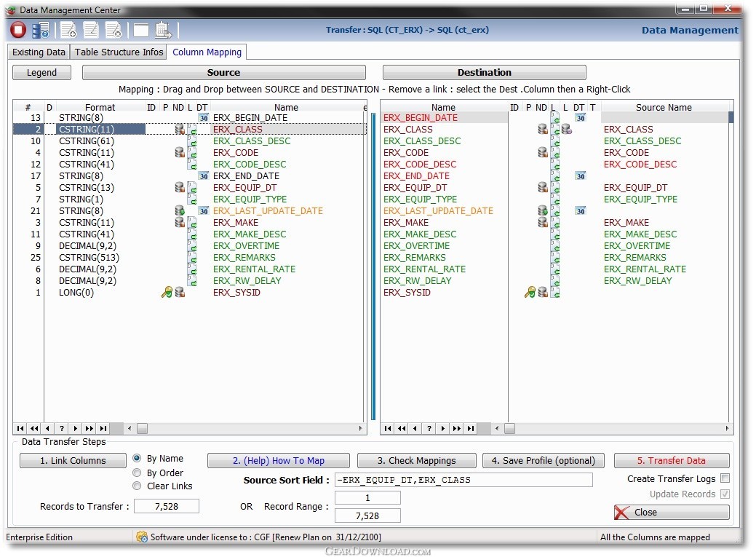Go to next record in source grid

pyautogui.click(x=76, y=428)
